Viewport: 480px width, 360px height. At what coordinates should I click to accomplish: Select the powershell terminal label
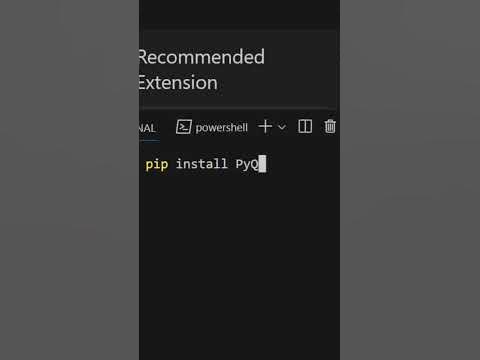coord(222,128)
